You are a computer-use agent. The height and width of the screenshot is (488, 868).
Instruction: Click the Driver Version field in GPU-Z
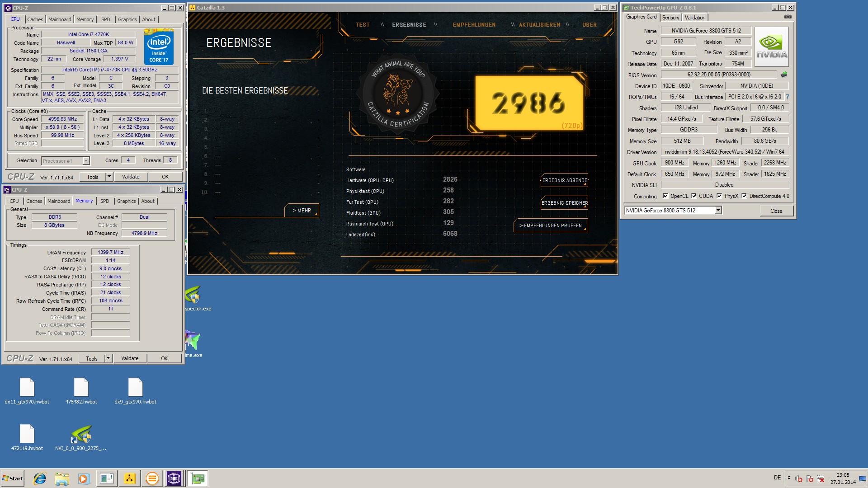click(725, 152)
